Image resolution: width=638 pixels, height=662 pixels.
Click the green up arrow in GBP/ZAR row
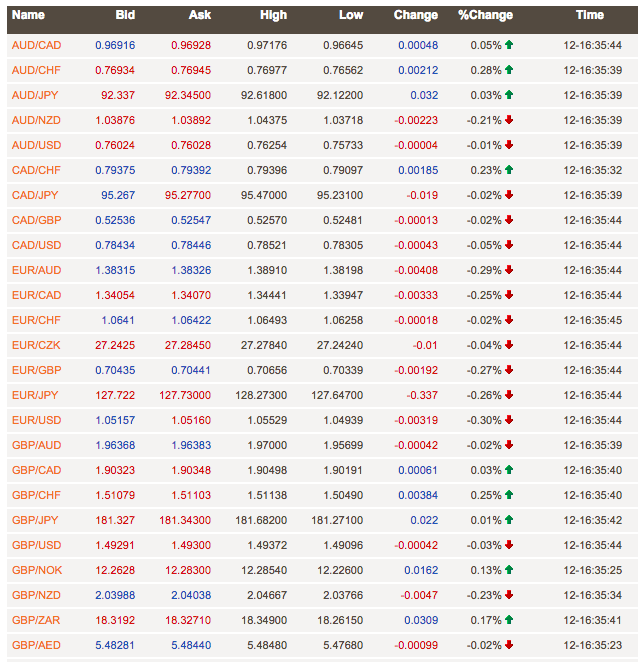(x=509, y=620)
